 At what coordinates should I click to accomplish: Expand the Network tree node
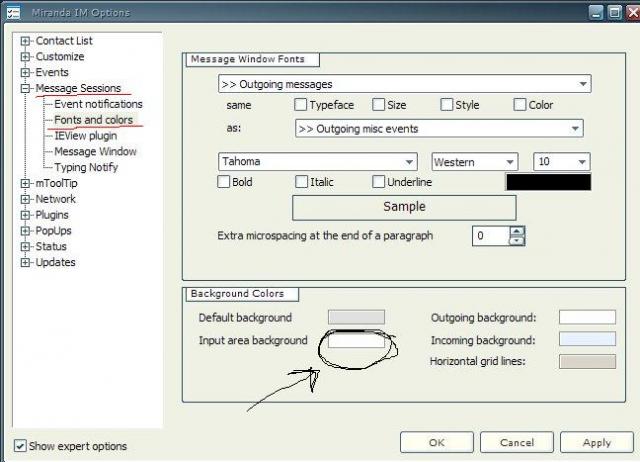point(25,199)
